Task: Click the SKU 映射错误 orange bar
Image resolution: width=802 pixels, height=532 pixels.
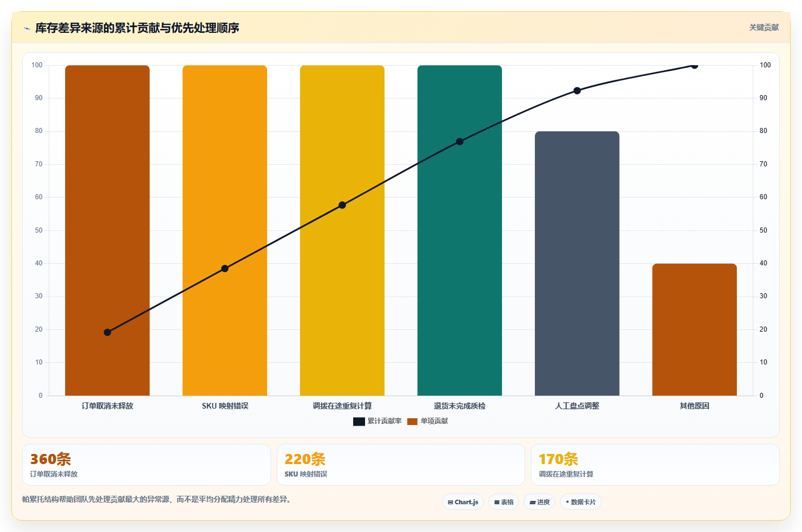Action: tap(225, 230)
